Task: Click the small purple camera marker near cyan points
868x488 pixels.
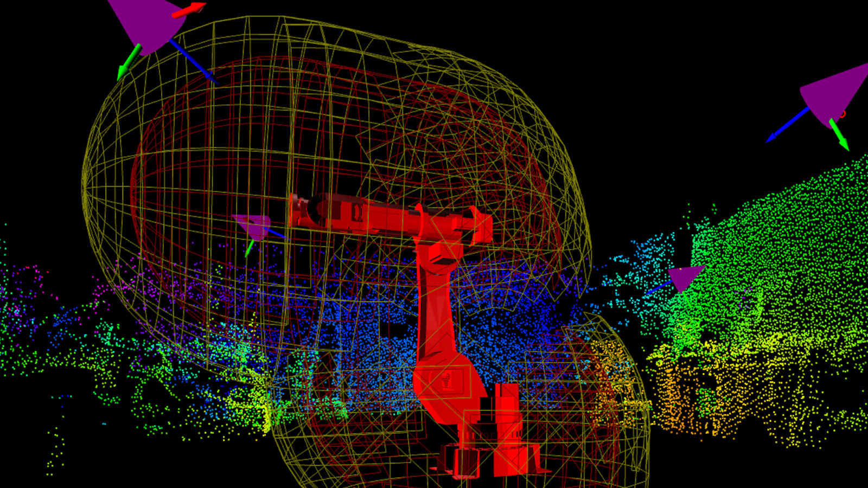Action: click(685, 278)
